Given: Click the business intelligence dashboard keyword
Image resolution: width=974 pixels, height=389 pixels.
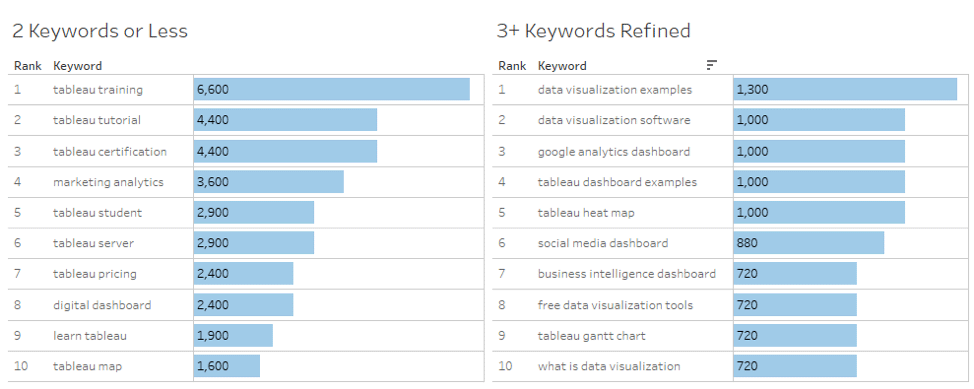Looking at the screenshot, I should 627,274.
